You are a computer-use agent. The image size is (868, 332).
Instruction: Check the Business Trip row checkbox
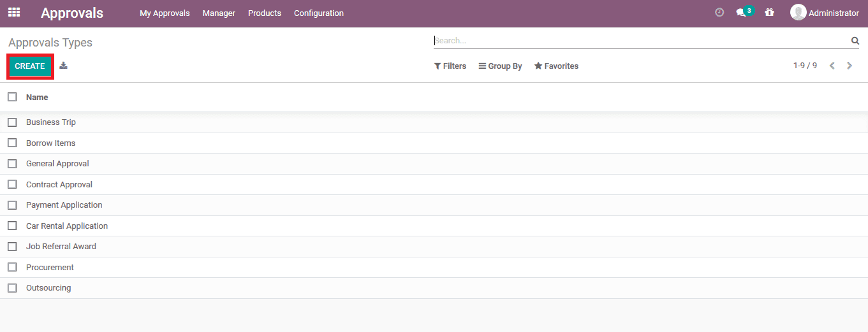(x=12, y=122)
